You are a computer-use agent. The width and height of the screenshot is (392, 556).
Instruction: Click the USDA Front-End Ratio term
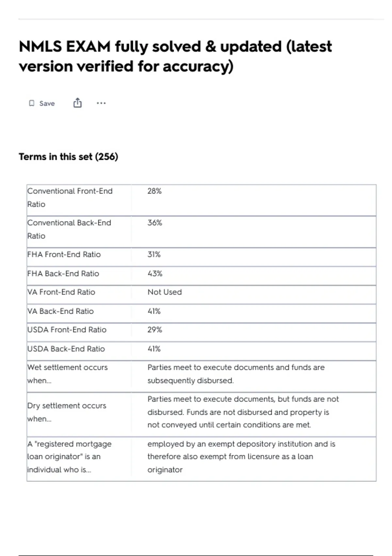point(67,330)
